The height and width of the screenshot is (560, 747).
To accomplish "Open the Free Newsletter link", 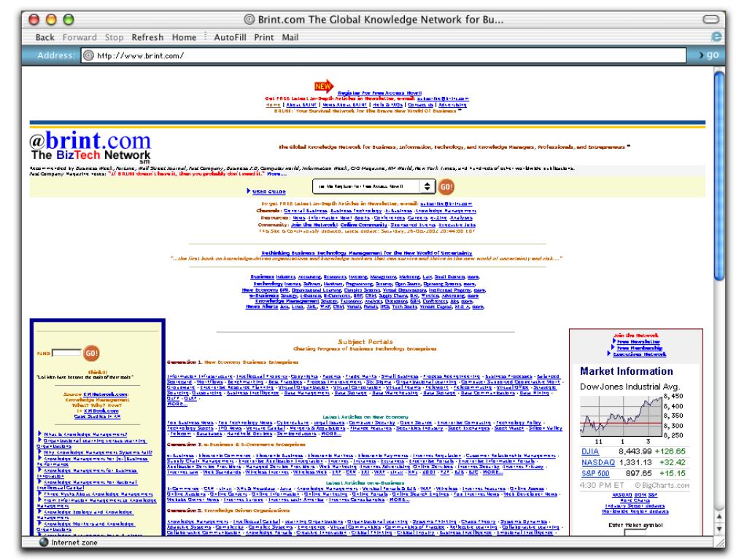I will click(638, 341).
